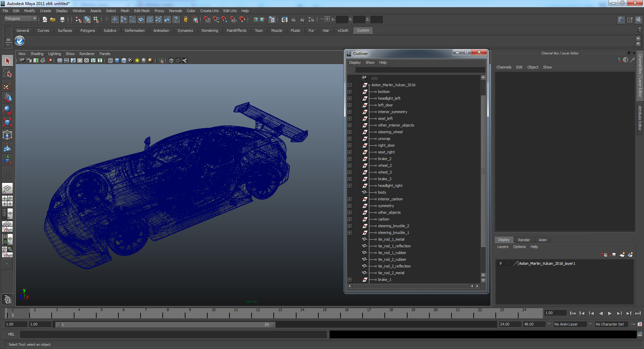The height and width of the screenshot is (349, 644).
Task: Activate the Move tool
Action: 7,98
